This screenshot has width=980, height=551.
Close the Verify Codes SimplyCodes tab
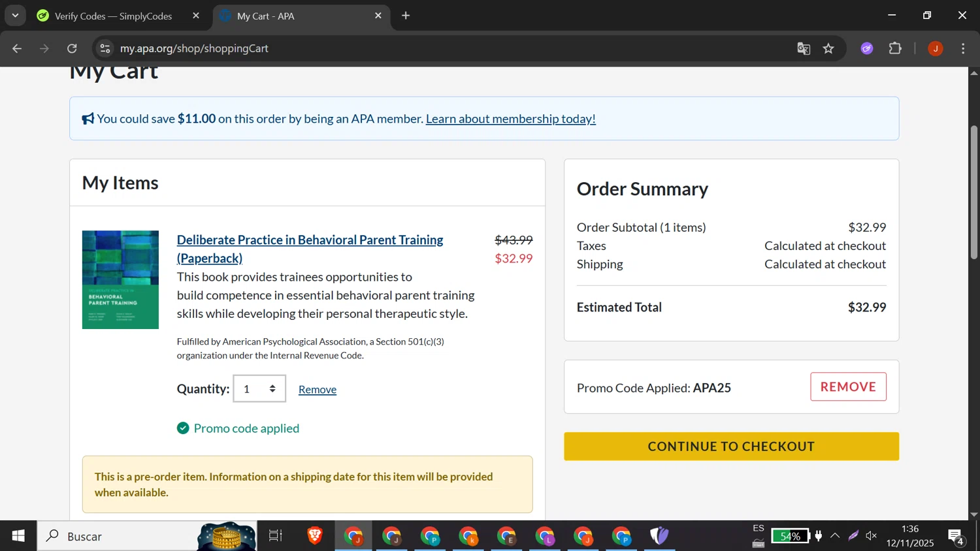pyautogui.click(x=196, y=16)
